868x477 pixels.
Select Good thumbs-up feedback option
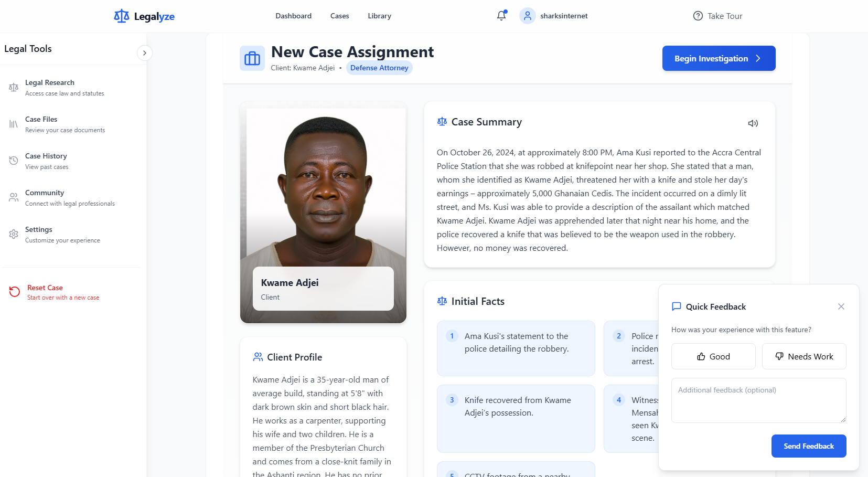coord(713,356)
